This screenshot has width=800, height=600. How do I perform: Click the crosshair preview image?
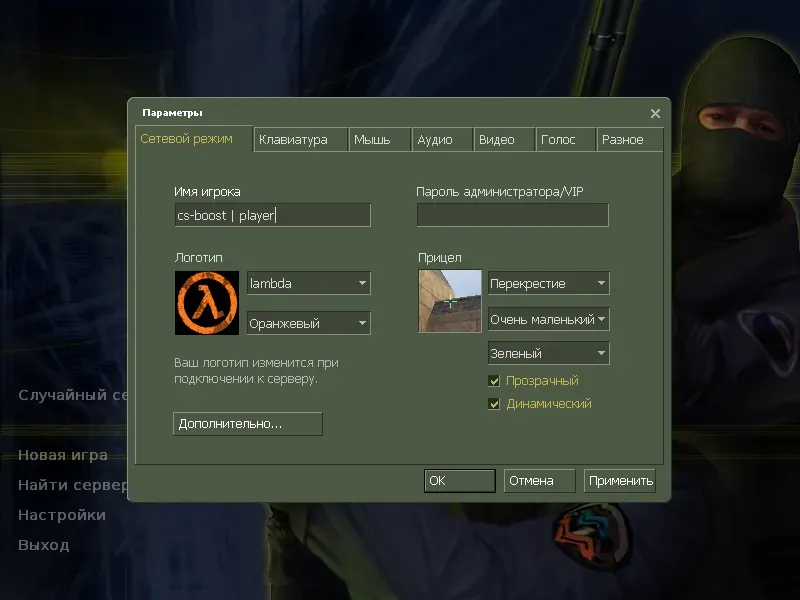tap(450, 301)
